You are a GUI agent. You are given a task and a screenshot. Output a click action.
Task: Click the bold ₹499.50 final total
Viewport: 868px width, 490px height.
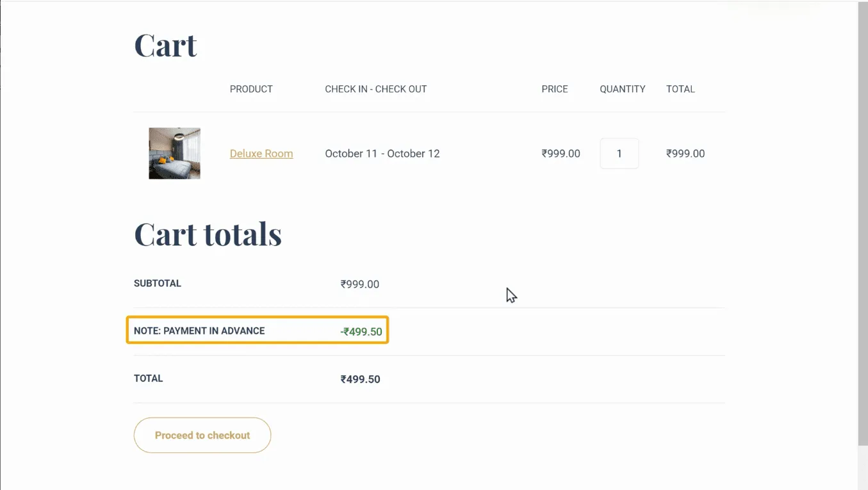coord(361,379)
